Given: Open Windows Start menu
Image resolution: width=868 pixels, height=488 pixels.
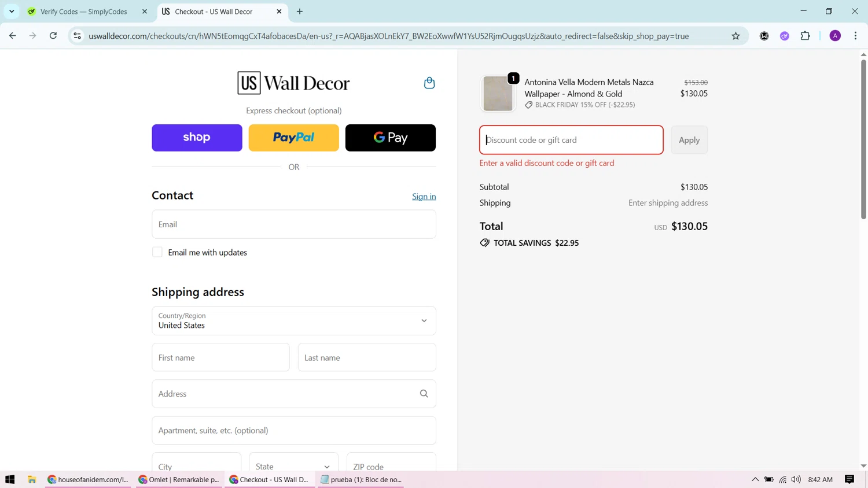Looking at the screenshot, I should pos(10,479).
